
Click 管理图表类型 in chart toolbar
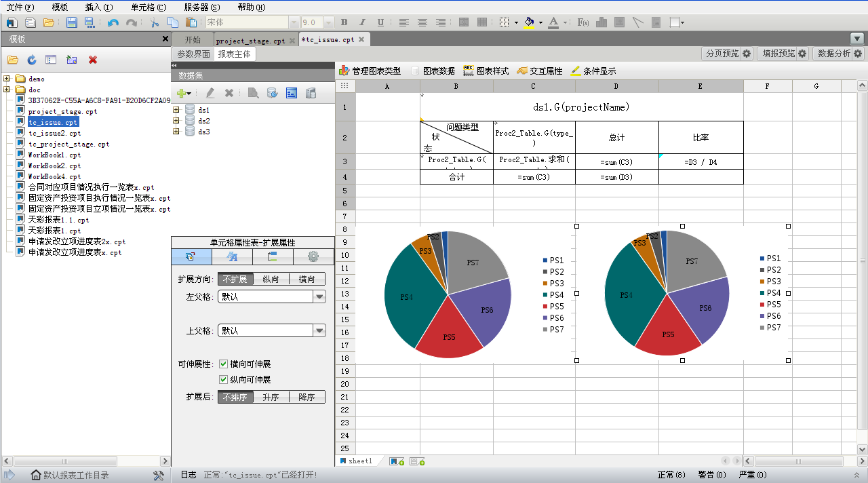pos(370,71)
